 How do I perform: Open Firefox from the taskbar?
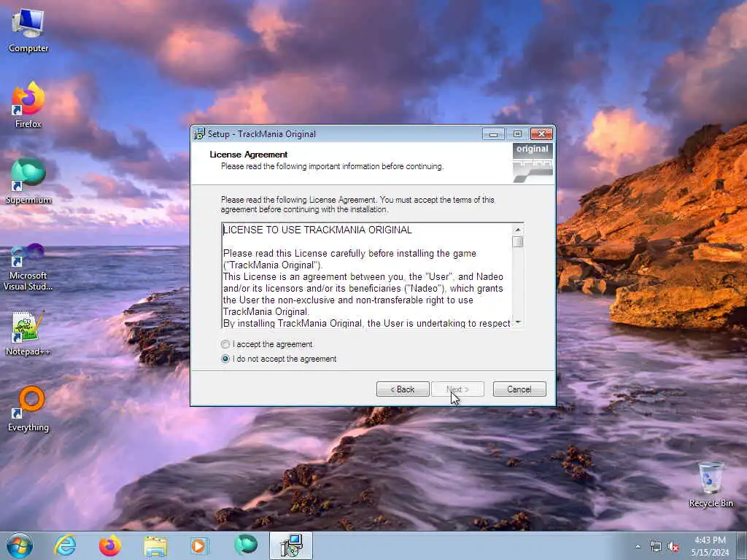pos(110,545)
